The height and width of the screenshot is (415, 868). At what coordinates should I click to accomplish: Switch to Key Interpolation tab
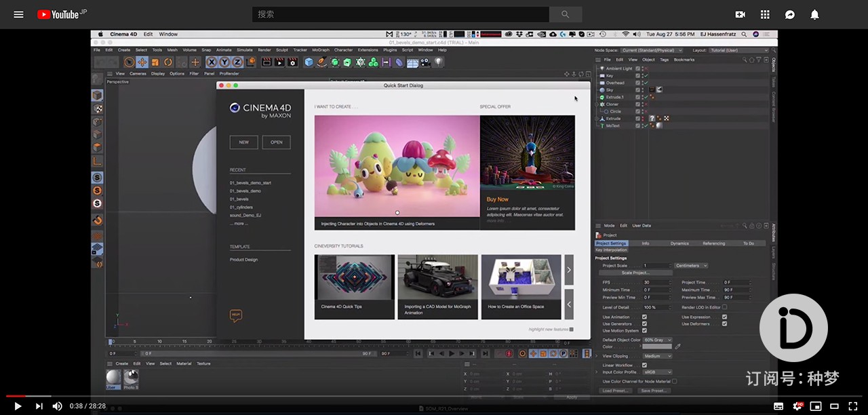point(612,250)
